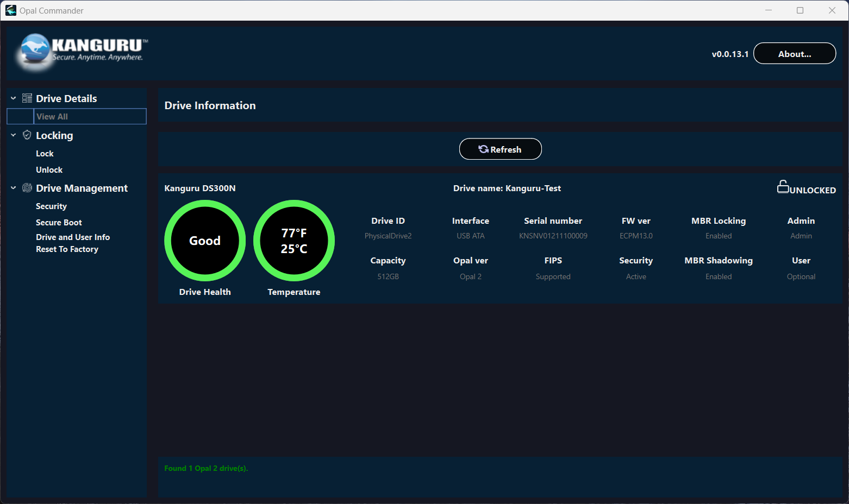Screen dimensions: 849x504
Task: Click the Admin column header
Action: (x=801, y=221)
